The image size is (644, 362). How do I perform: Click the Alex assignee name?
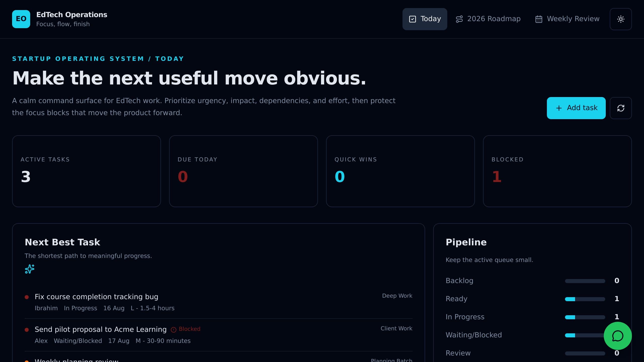41,341
